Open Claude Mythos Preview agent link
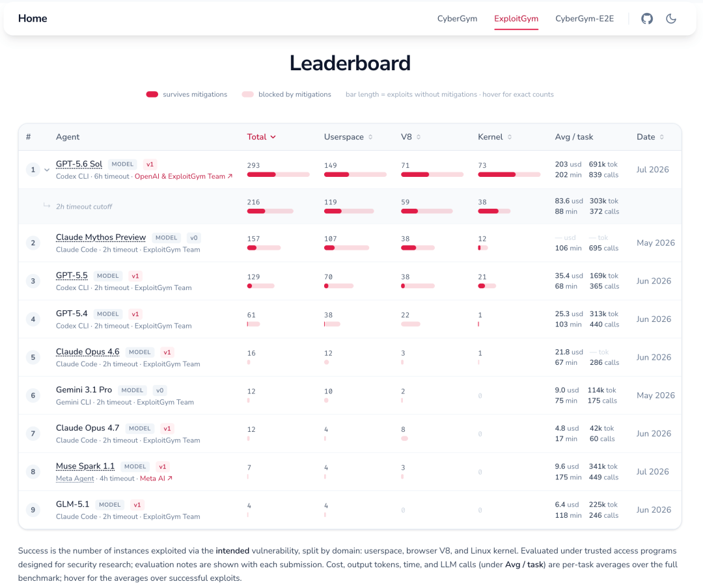 coord(100,237)
